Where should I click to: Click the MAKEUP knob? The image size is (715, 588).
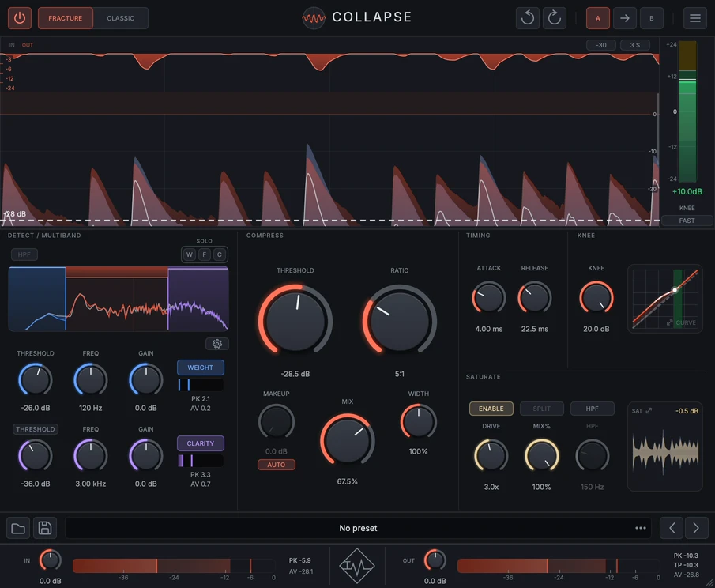277,422
